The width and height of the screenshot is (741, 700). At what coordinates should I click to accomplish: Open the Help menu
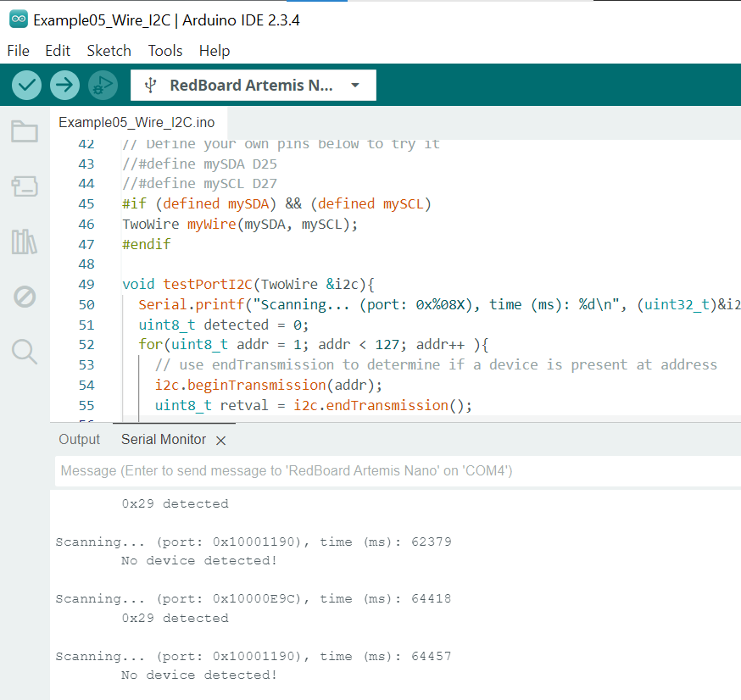point(214,51)
